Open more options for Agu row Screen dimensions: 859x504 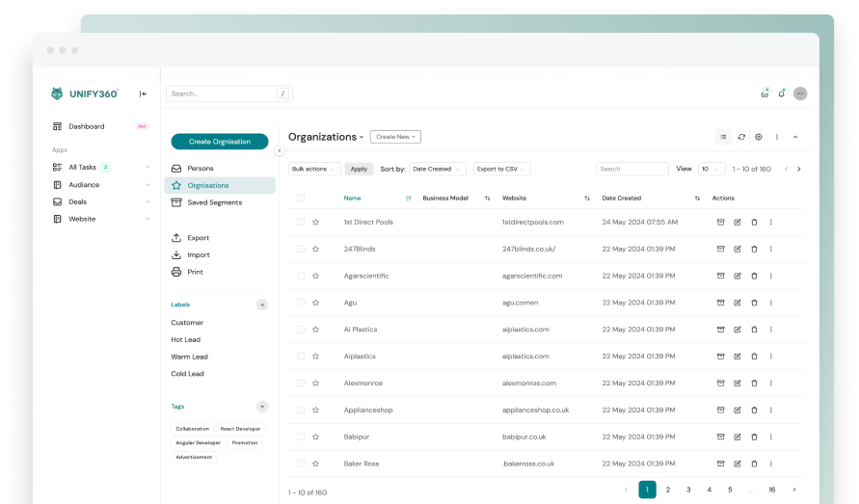coord(771,303)
